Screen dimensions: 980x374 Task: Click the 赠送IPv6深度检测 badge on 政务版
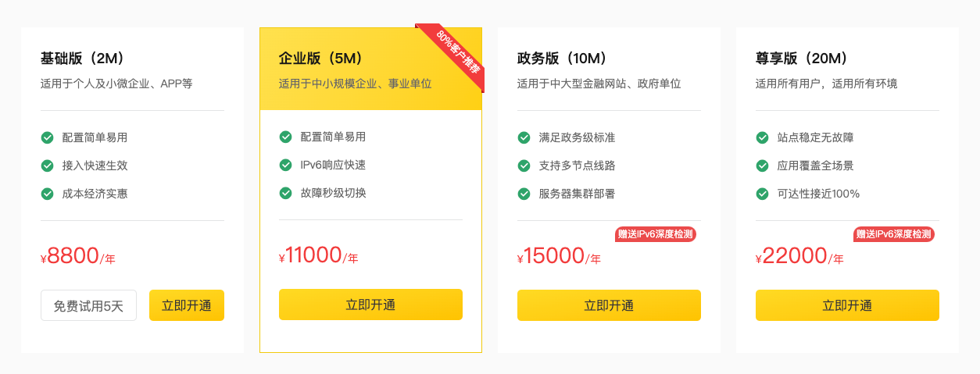coord(656,233)
